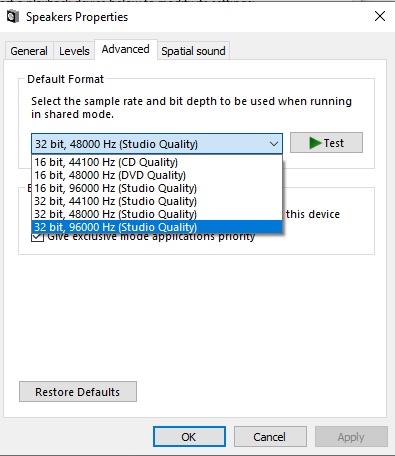Toggle exclusive mode applications priority checkbox
This screenshot has width=395, height=456.
[x=37, y=237]
